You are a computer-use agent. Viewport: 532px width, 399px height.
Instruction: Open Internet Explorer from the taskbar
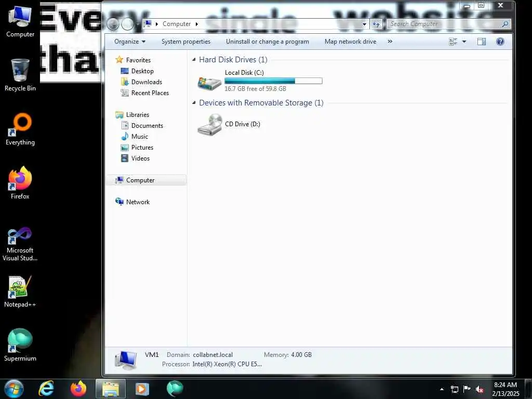pyautogui.click(x=46, y=389)
